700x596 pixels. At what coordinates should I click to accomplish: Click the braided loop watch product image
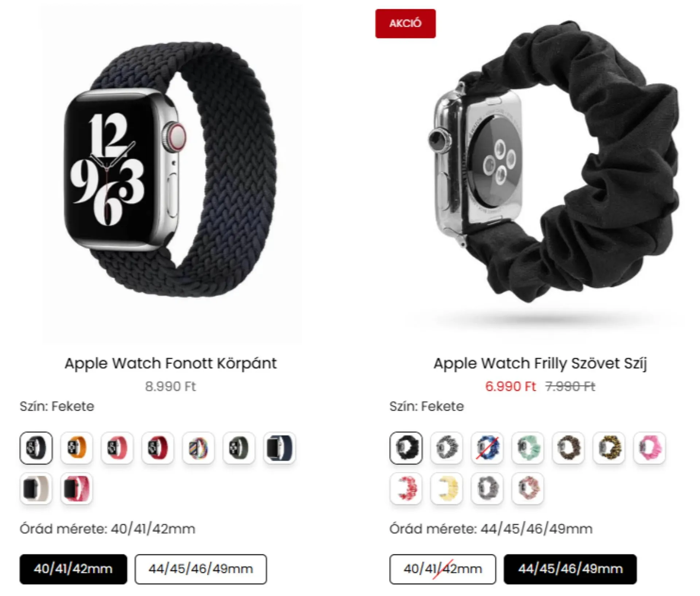click(171, 175)
